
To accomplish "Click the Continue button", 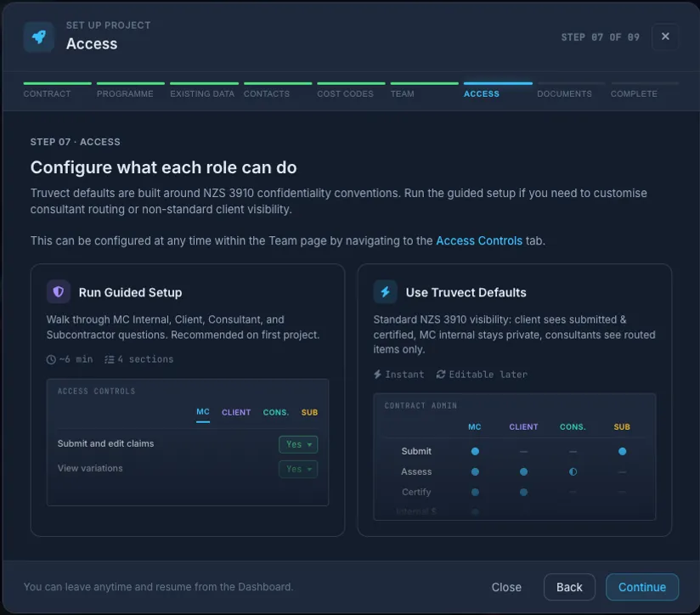I will point(642,587).
